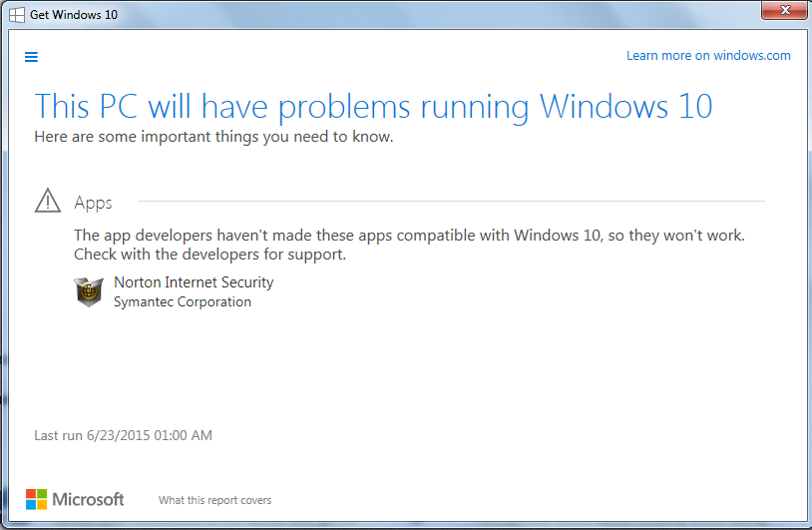Click Check with the developers for support text

pos(209,255)
